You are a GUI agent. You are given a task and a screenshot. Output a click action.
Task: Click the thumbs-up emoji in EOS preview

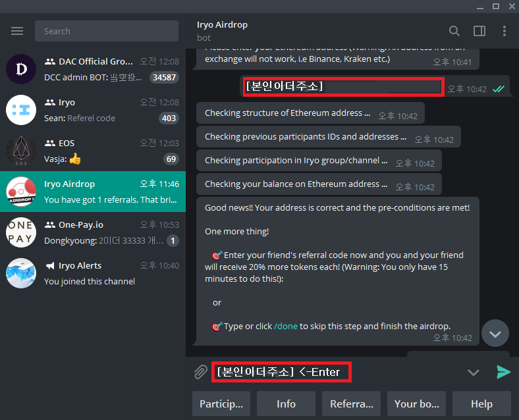(75, 159)
